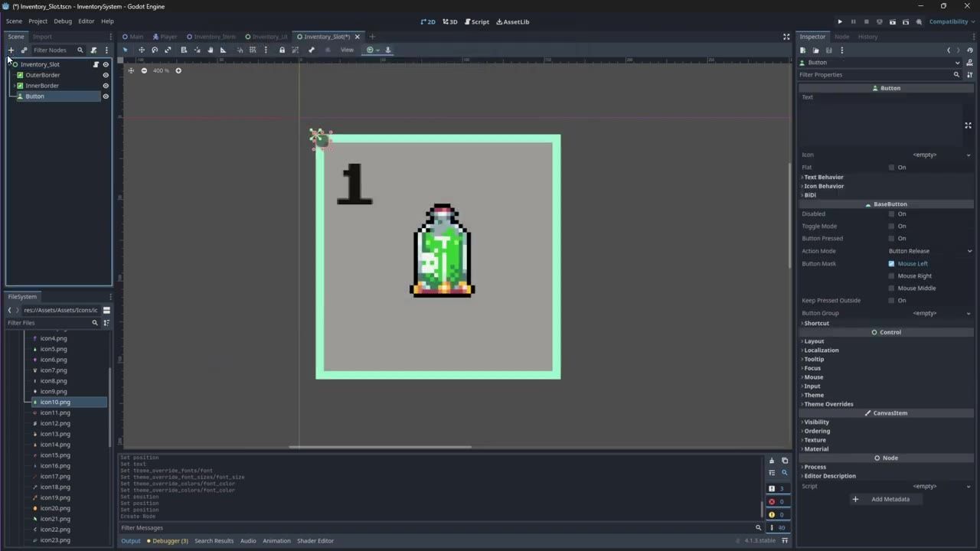
Task: Open the Debug menu
Action: [x=63, y=21]
